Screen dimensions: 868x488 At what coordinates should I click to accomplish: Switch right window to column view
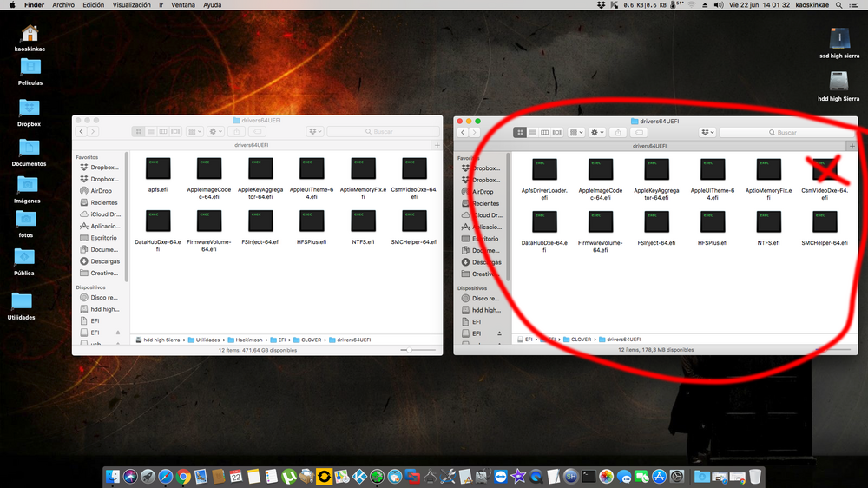tap(545, 132)
